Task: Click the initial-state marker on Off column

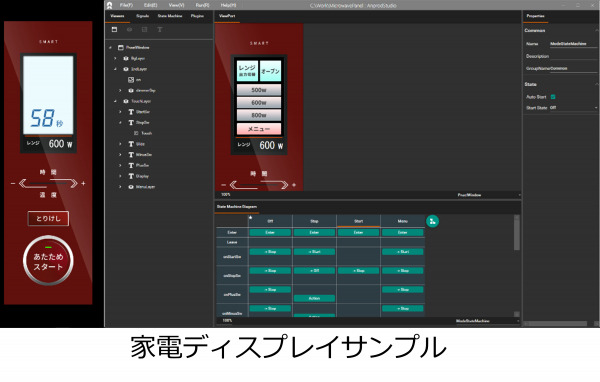Action: pyautogui.click(x=251, y=217)
